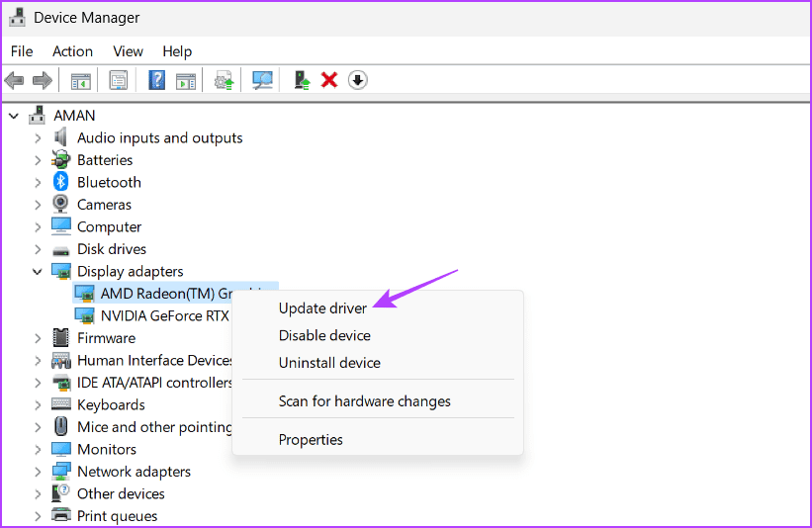
Task: Click the blue Help question mark icon
Action: [x=157, y=80]
